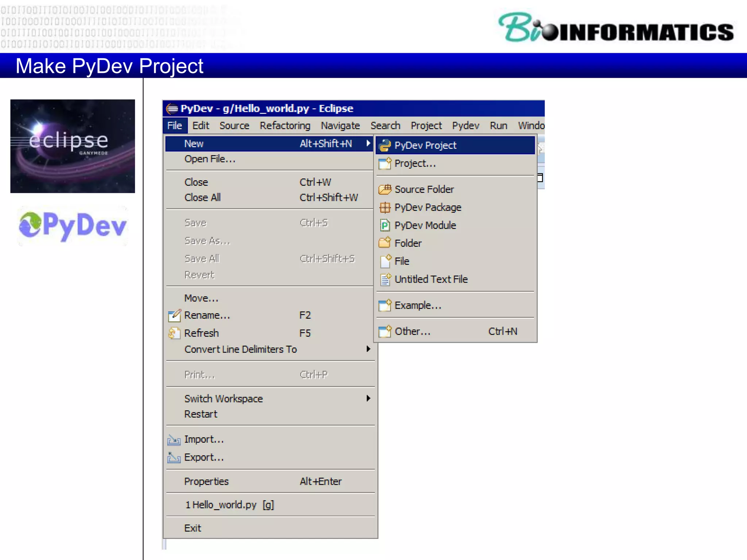This screenshot has height=560, width=747.
Task: Click the PyDev logo image
Action: (73, 226)
